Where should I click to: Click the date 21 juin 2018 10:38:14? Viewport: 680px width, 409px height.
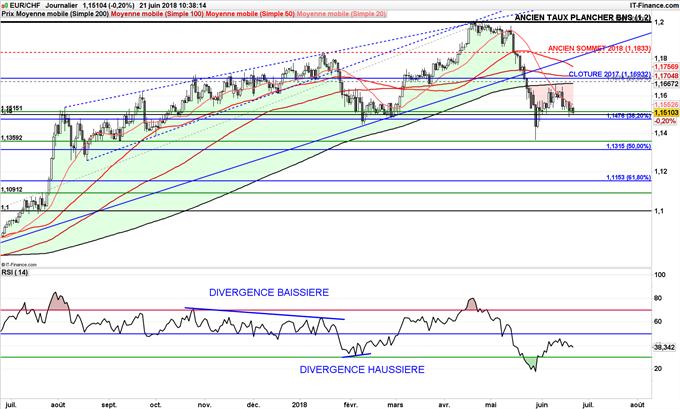(173, 6)
